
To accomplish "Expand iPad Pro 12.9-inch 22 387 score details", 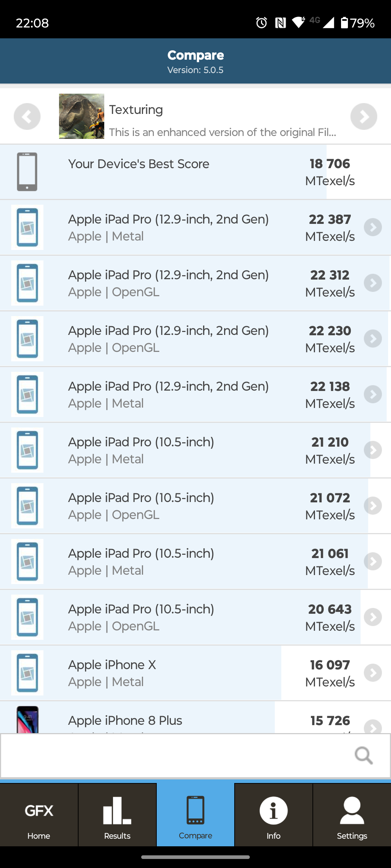I will (x=373, y=227).
